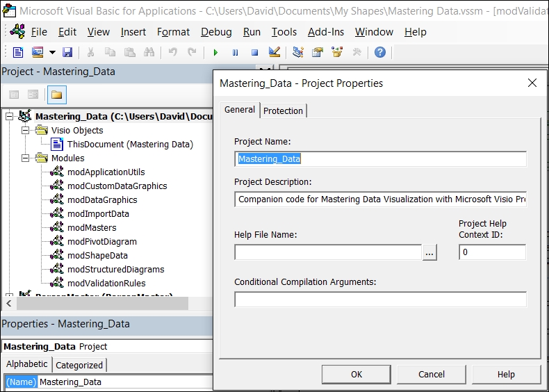Switch to the Categorized properties tab
Screen dimensions: 549x392
pos(79,366)
